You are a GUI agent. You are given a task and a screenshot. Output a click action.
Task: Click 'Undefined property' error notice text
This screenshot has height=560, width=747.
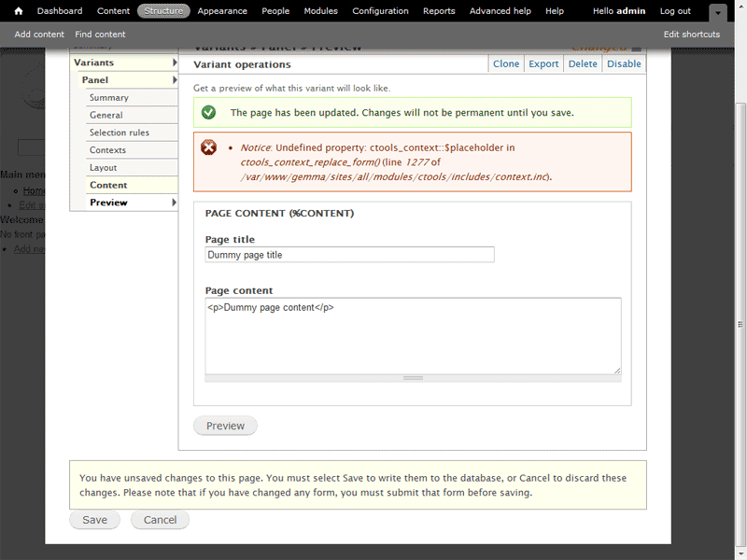point(395,161)
